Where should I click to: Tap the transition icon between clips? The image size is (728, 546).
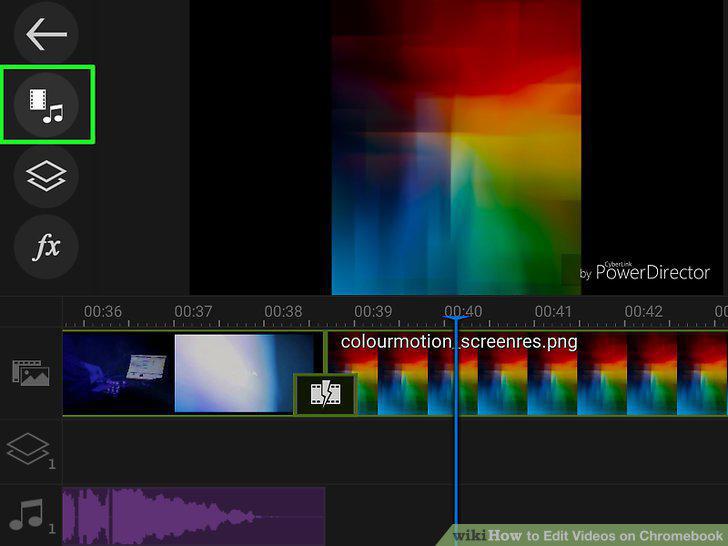click(325, 394)
